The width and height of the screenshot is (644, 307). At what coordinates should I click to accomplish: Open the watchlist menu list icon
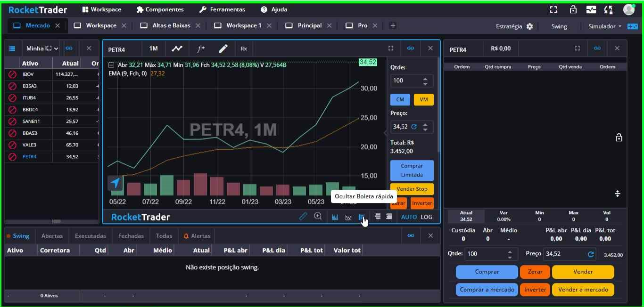12,48
